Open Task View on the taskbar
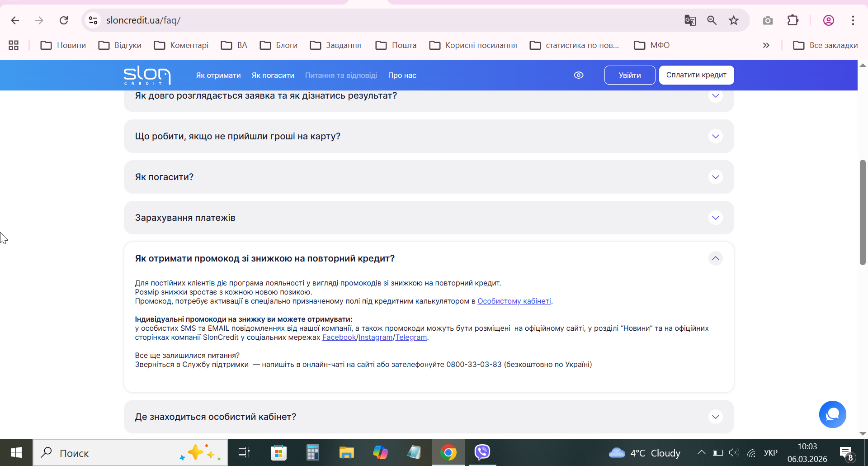868x466 pixels. 244,452
